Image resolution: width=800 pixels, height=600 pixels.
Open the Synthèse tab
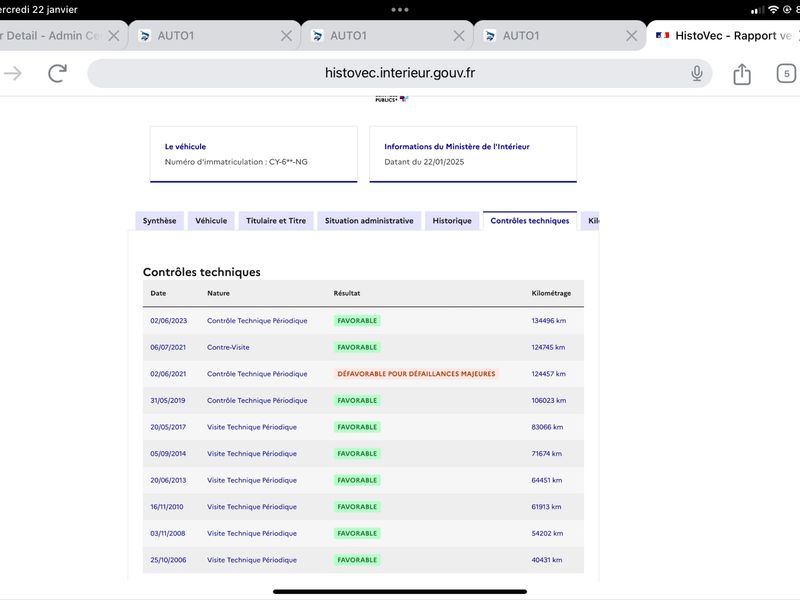[x=159, y=221]
